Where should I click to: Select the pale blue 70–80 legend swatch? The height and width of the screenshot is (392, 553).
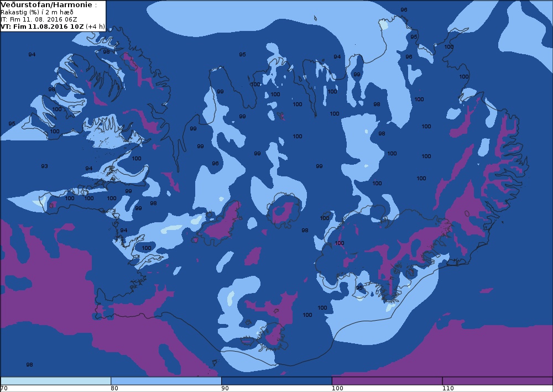tap(56, 381)
